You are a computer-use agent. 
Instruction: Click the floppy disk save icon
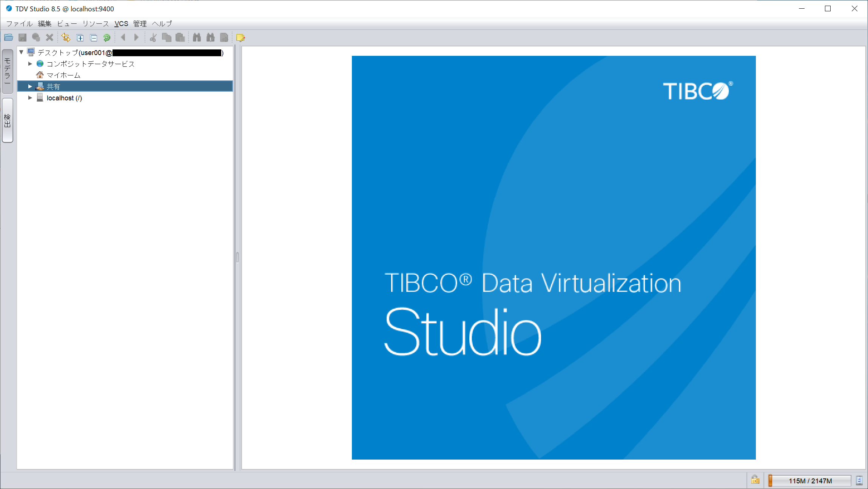tap(23, 37)
